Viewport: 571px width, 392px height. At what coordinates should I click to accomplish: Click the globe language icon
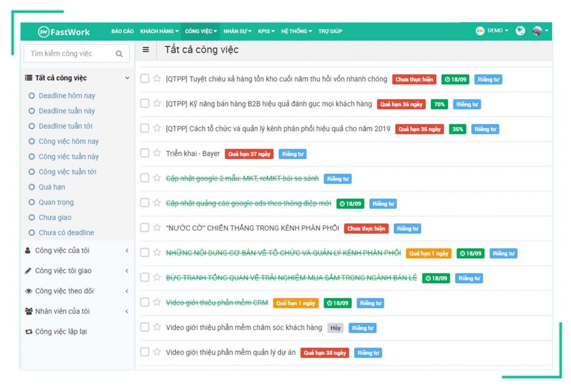[x=520, y=31]
